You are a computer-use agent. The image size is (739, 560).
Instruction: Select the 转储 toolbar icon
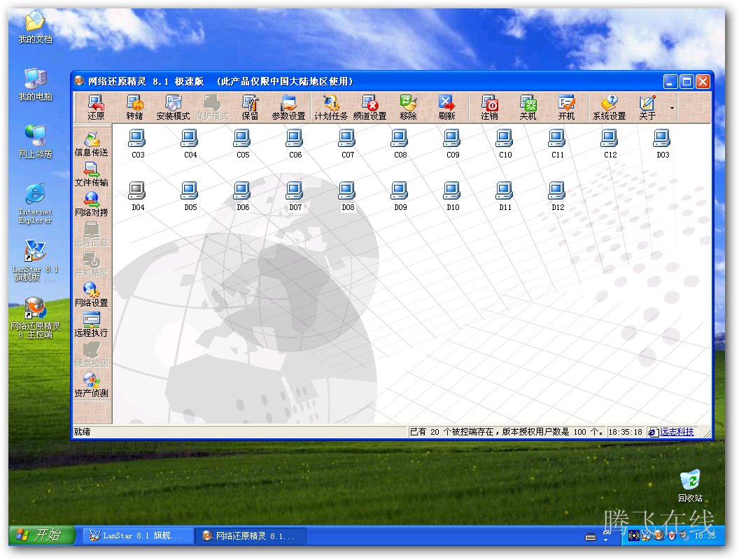click(x=134, y=108)
